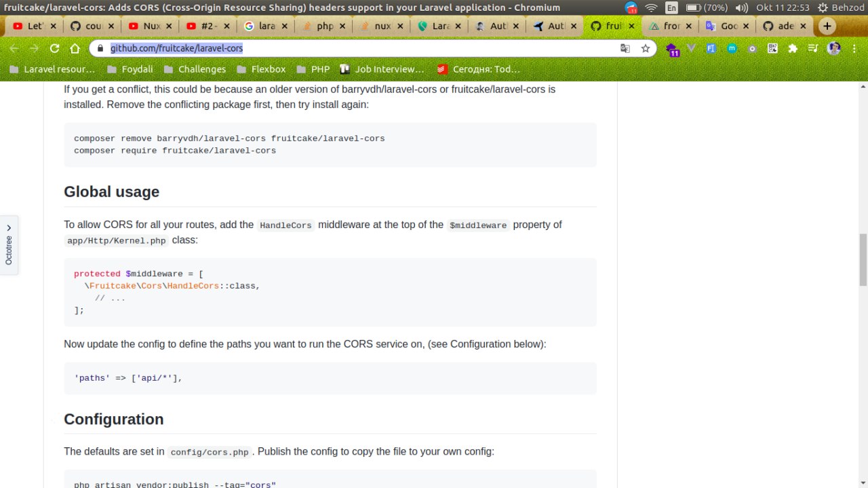The width and height of the screenshot is (868, 488).
Task: Click the inline 'HandleCors' code
Action: tap(285, 225)
